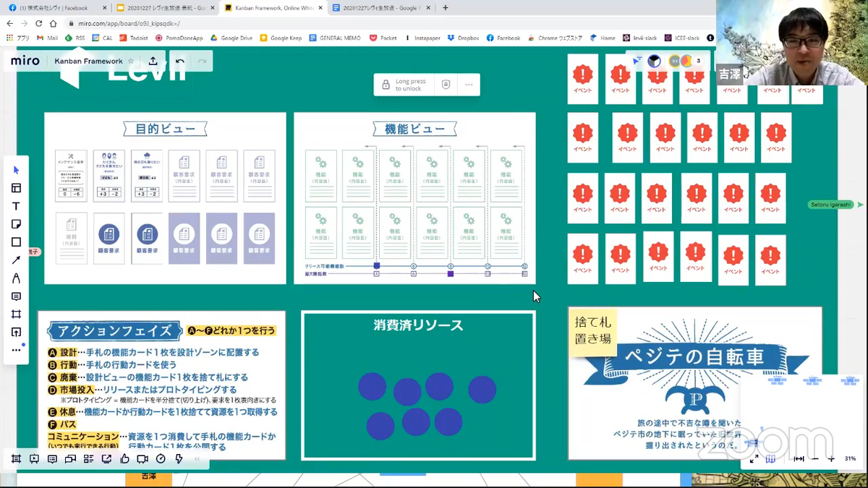Show all 3 collaborators count badge

click(698, 61)
